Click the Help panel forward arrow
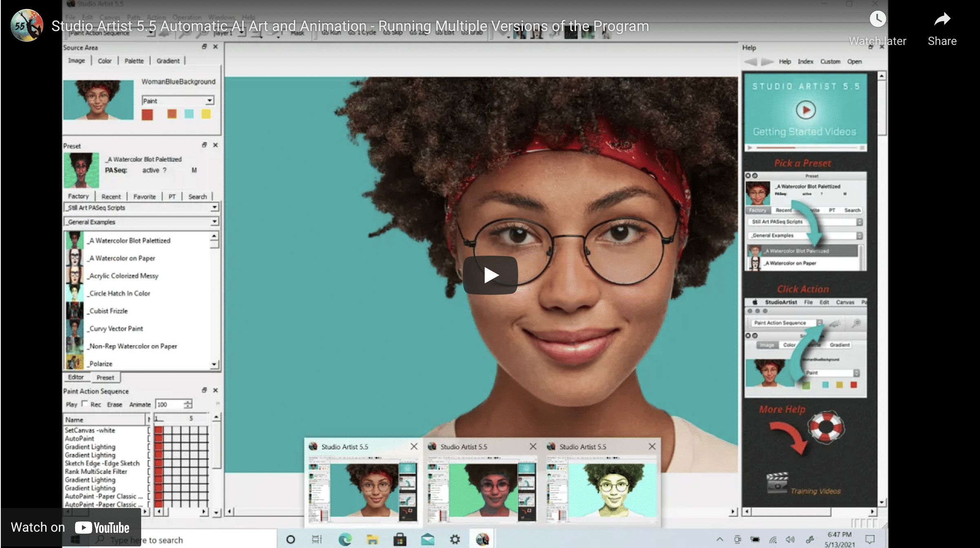980x548 pixels. (x=767, y=62)
